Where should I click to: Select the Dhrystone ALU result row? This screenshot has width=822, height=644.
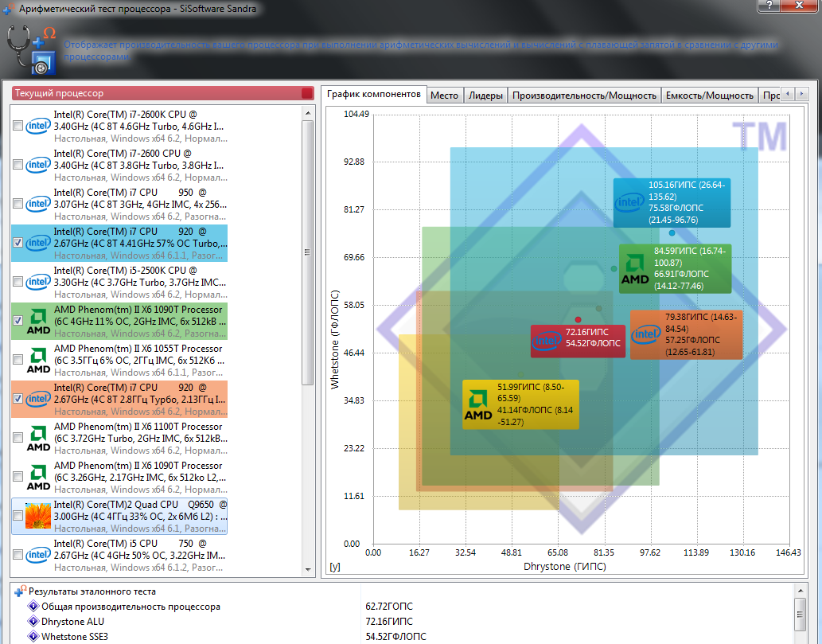(403, 622)
